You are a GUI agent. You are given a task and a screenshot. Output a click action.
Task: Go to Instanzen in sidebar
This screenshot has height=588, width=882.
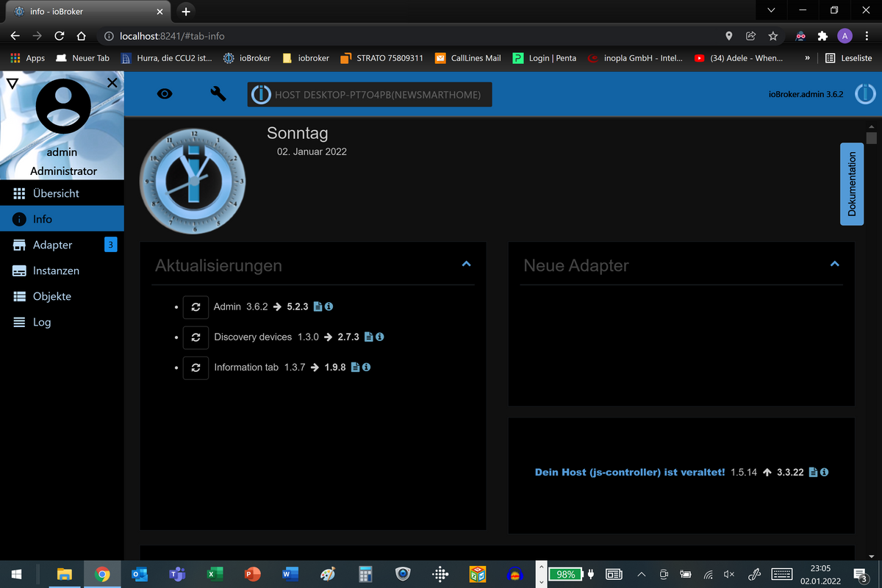coord(62,270)
